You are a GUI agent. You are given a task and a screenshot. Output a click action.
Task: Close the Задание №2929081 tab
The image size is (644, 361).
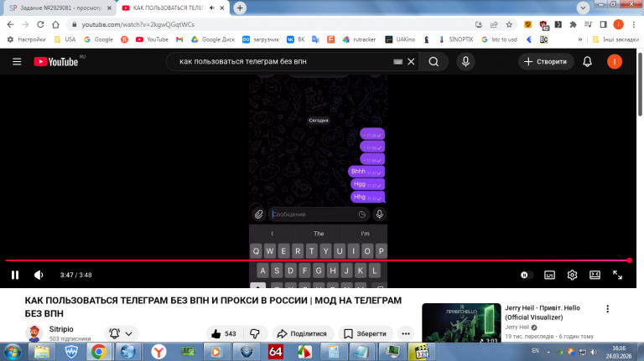(x=109, y=8)
